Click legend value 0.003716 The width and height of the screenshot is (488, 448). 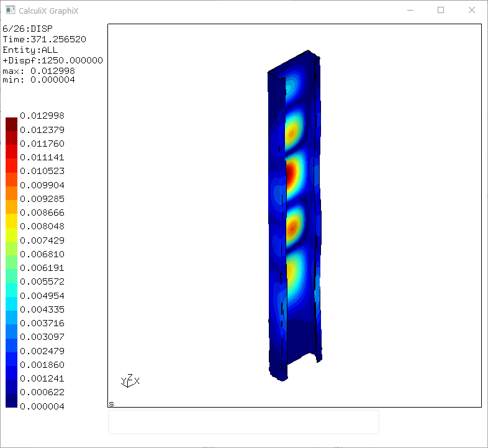pos(42,323)
